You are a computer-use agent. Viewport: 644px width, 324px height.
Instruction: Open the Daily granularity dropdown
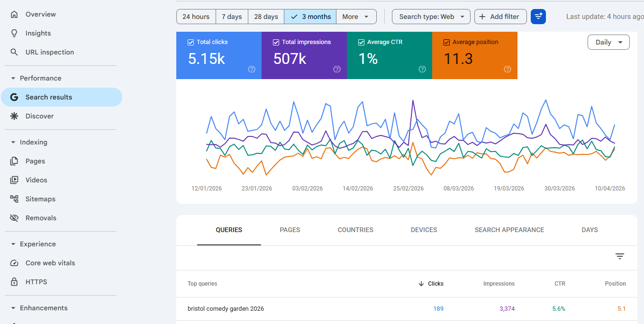(x=608, y=42)
